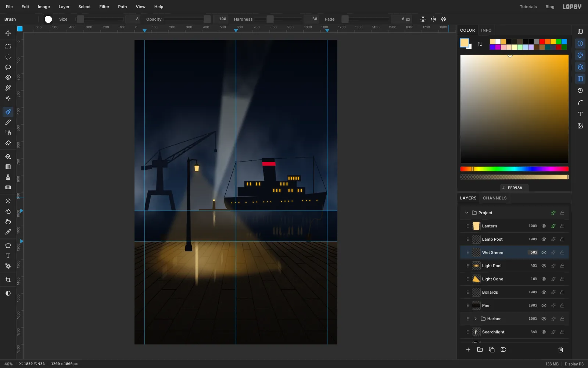Open the File menu

click(9, 7)
